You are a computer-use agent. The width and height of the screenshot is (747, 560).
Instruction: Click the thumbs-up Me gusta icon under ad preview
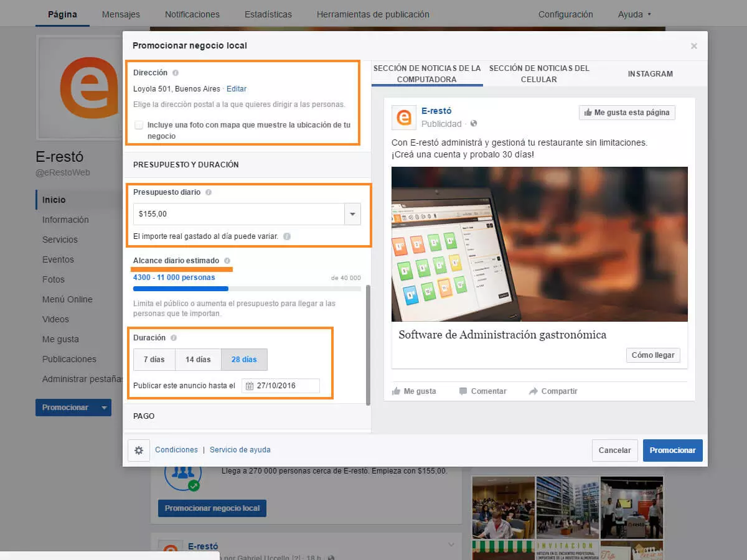(x=396, y=391)
